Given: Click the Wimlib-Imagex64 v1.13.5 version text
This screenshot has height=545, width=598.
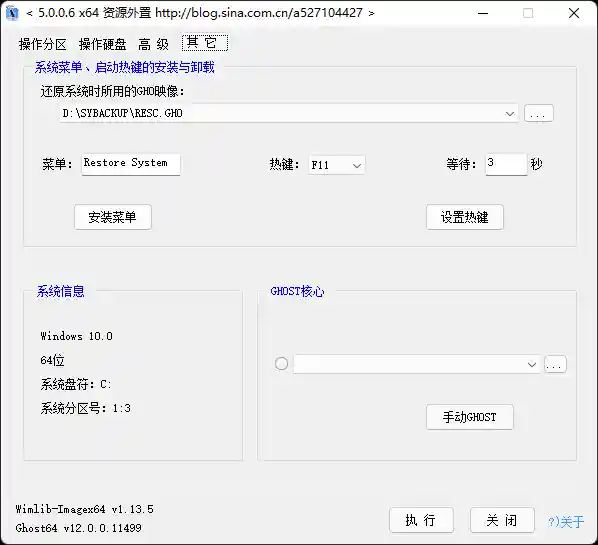Looking at the screenshot, I should [x=84, y=509].
